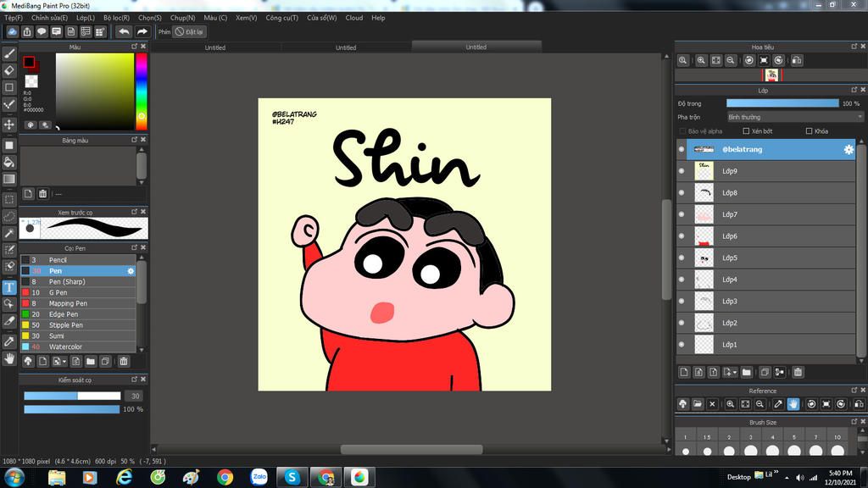Click the Lớp9 layer thumbnail

click(704, 171)
